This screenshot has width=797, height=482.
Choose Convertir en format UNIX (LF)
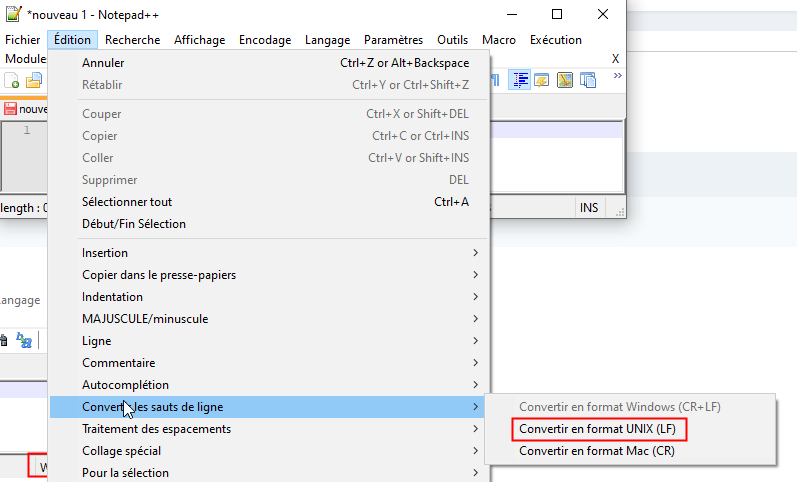pyautogui.click(x=630, y=429)
